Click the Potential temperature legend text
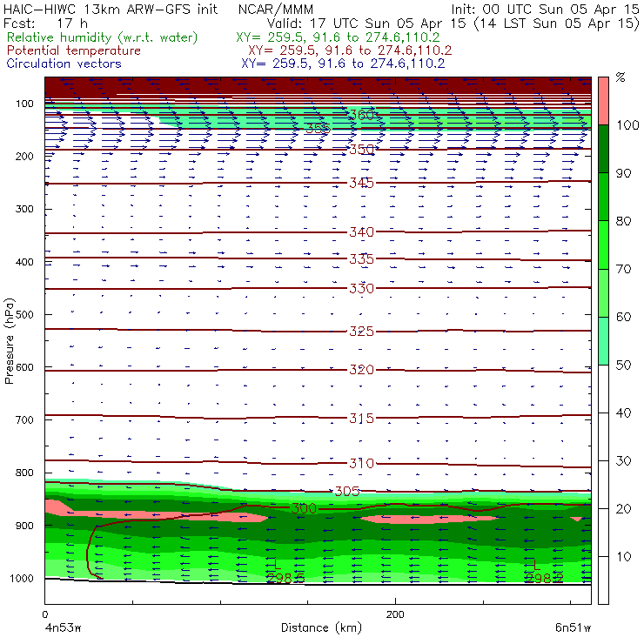The width and height of the screenshot is (644, 644). coord(73,50)
